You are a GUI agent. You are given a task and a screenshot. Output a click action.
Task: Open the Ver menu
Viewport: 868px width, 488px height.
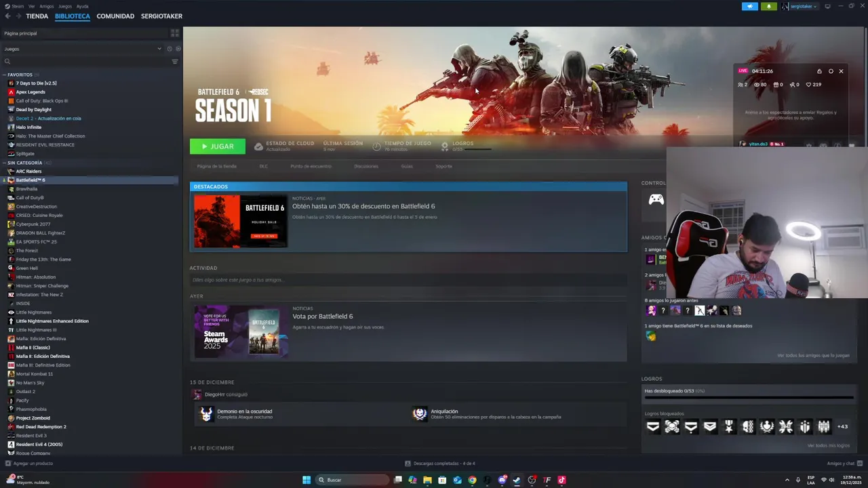(32, 6)
